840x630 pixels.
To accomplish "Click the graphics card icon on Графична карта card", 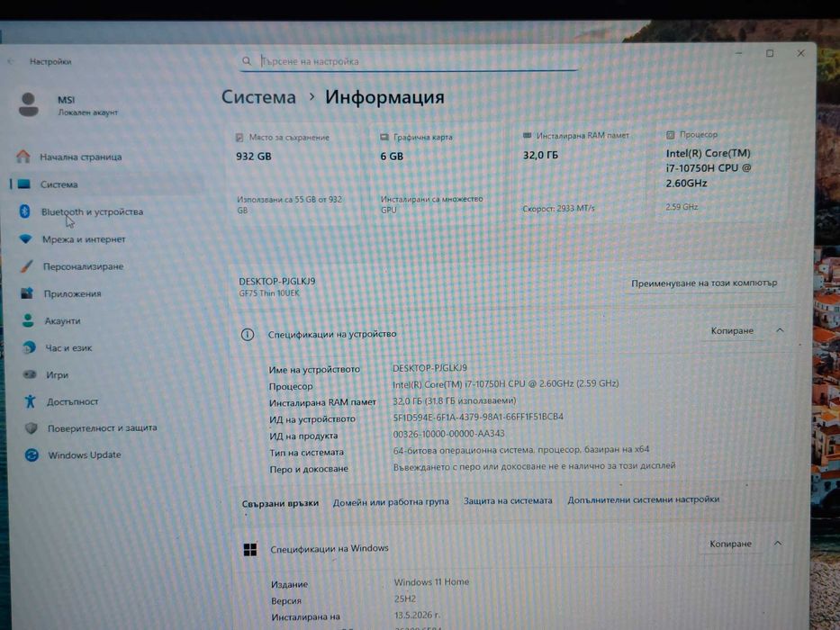I will (x=384, y=137).
